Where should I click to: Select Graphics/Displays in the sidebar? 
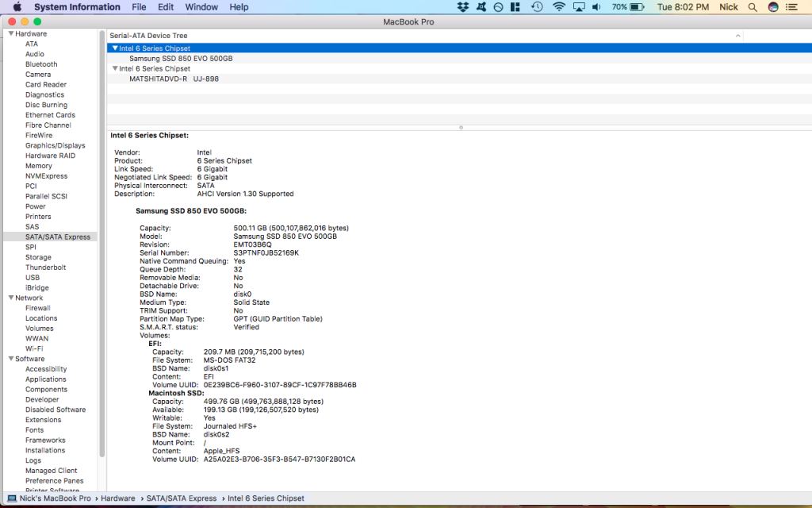click(x=55, y=145)
